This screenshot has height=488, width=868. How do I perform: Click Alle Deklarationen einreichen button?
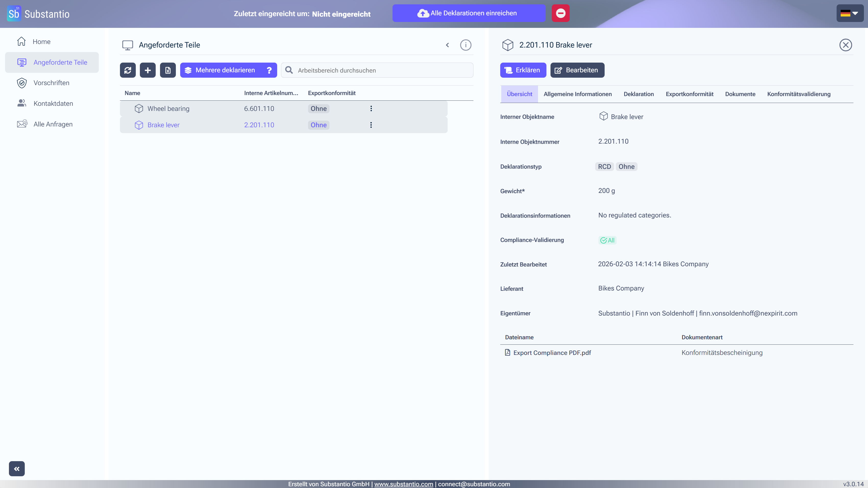[x=468, y=13]
